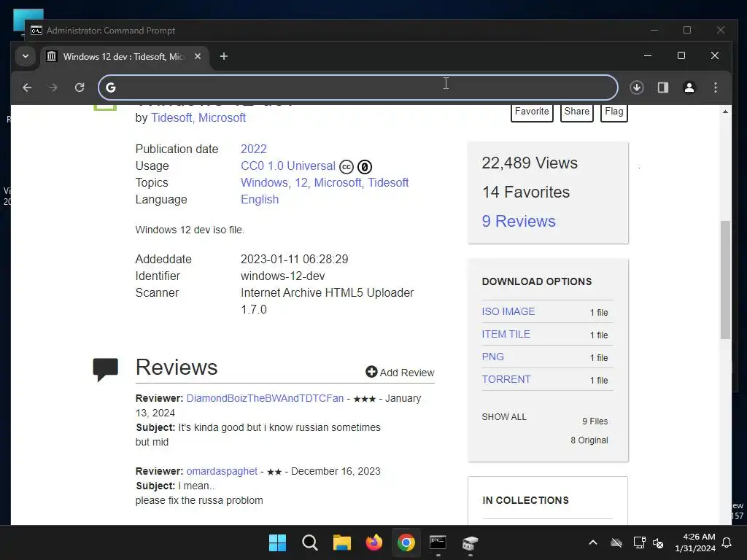Open a new tab with plus button
The width and height of the screenshot is (747, 560).
[x=223, y=56]
